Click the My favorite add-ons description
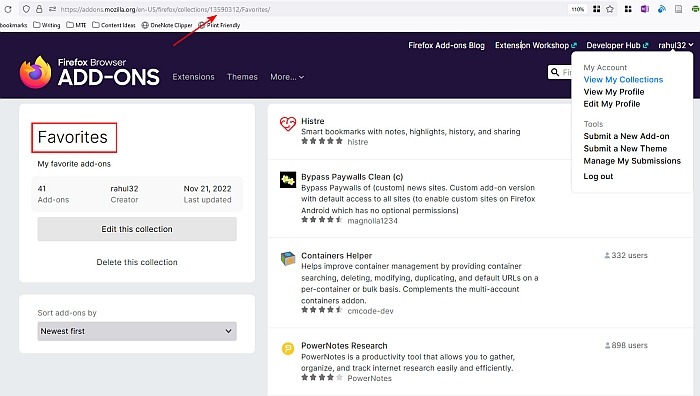Viewport: 700px width, 396px height. tap(74, 164)
